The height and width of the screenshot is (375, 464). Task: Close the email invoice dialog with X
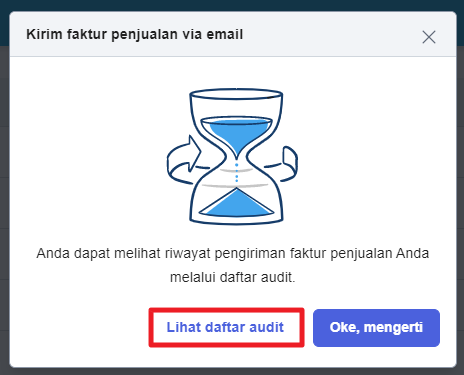click(429, 37)
